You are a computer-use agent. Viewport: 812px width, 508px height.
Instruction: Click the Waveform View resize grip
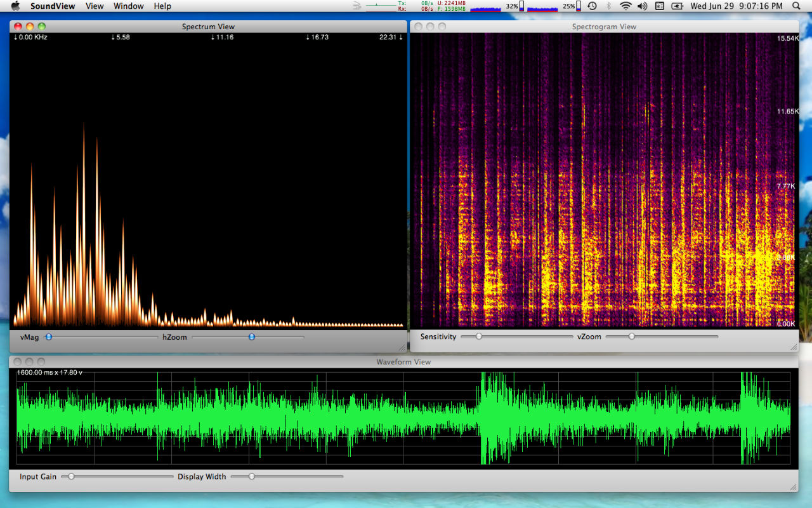coord(794,487)
